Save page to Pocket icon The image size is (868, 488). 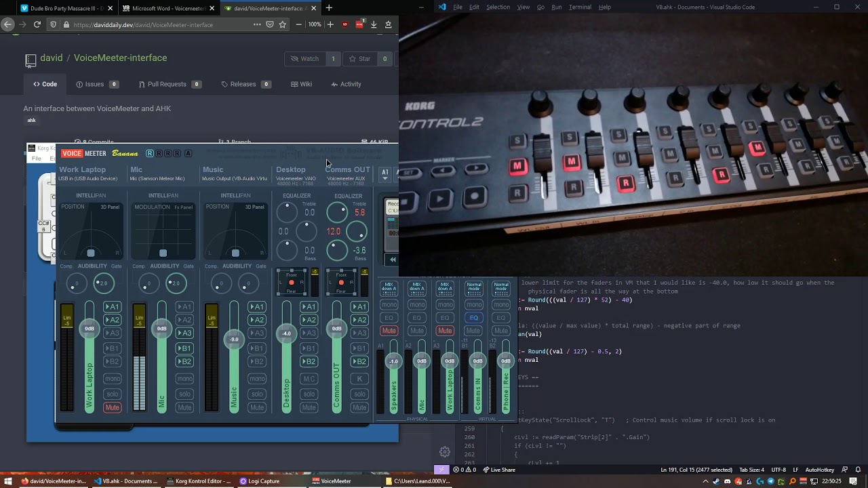click(270, 24)
